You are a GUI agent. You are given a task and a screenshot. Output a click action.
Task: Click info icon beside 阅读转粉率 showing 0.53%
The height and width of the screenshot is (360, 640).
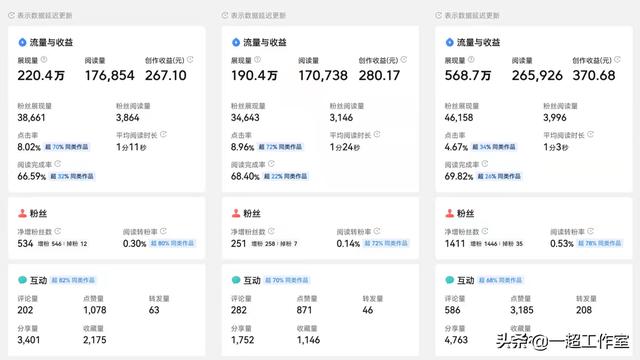(x=591, y=231)
